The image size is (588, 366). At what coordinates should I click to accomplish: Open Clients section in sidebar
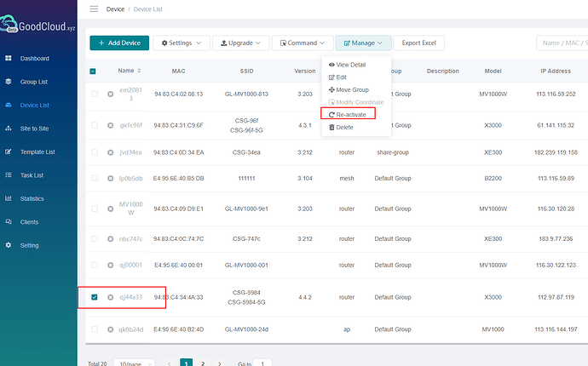point(29,221)
